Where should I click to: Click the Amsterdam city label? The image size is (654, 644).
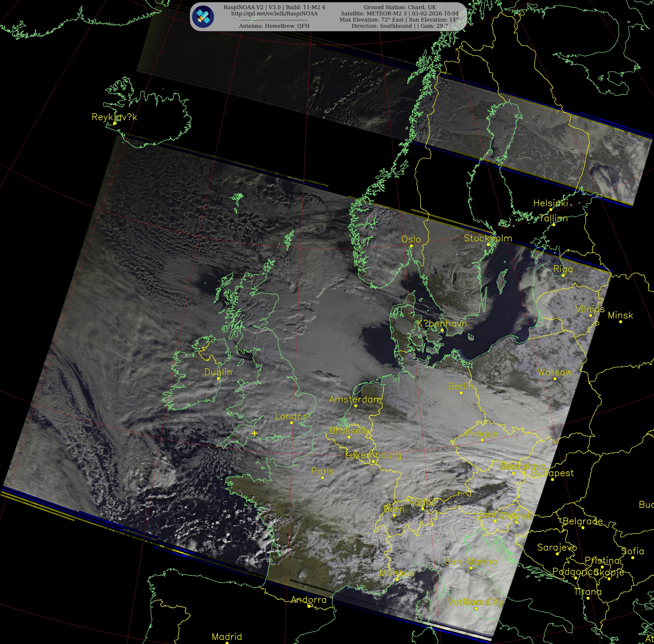click(355, 399)
